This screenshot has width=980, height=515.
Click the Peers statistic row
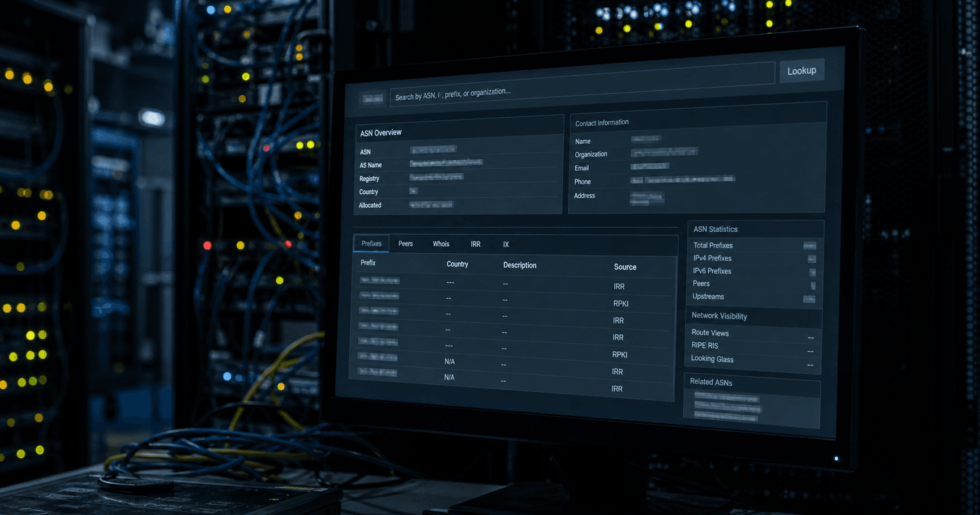tap(754, 284)
